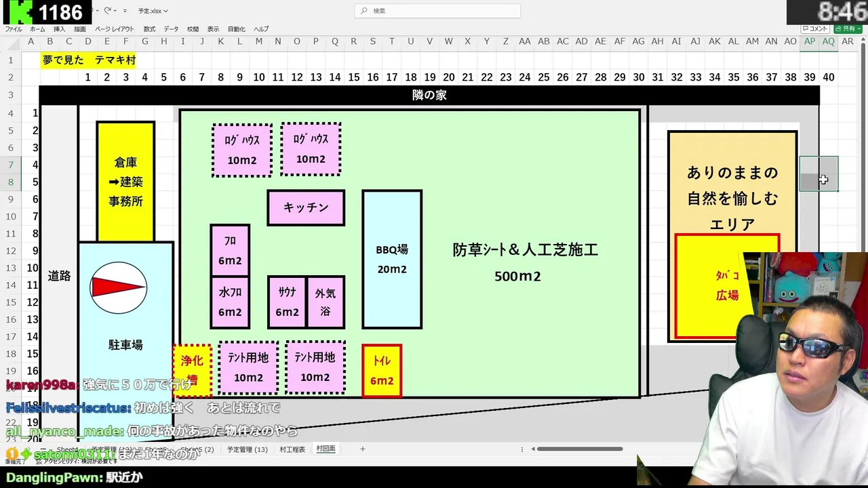Click the 道路 label
Screen dimensions: 868x488
[59, 276]
